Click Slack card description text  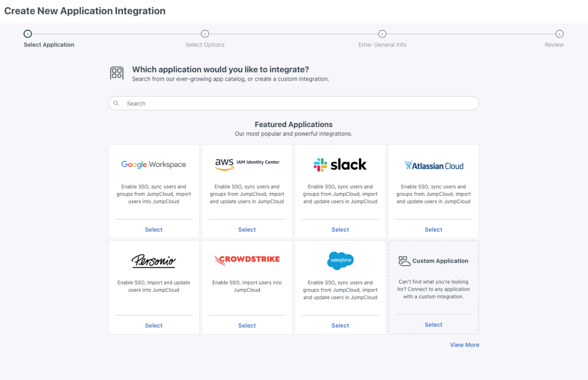(340, 194)
